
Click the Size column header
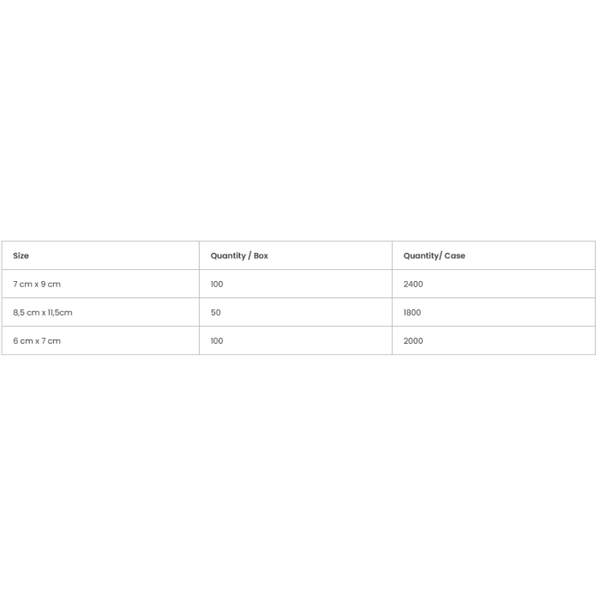100,256
